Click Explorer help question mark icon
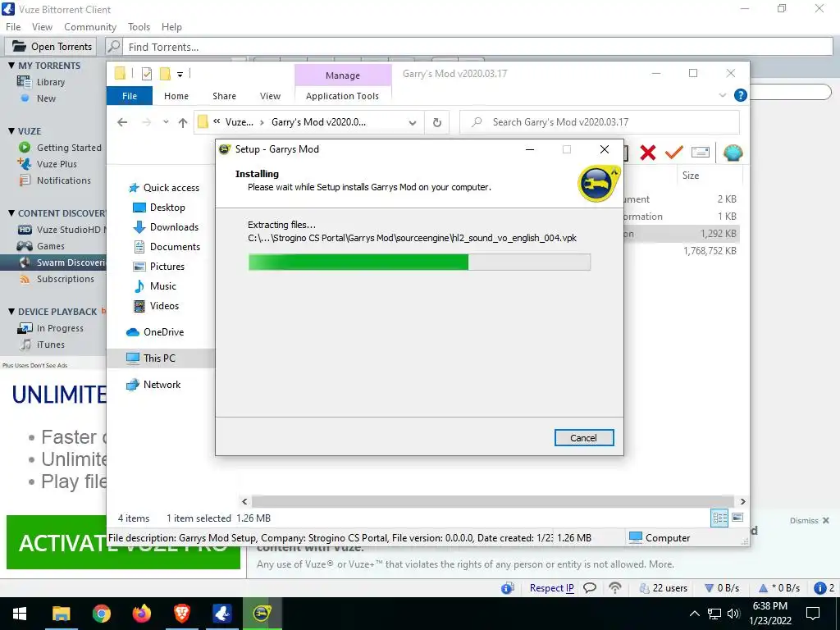This screenshot has height=630, width=840. 741,95
